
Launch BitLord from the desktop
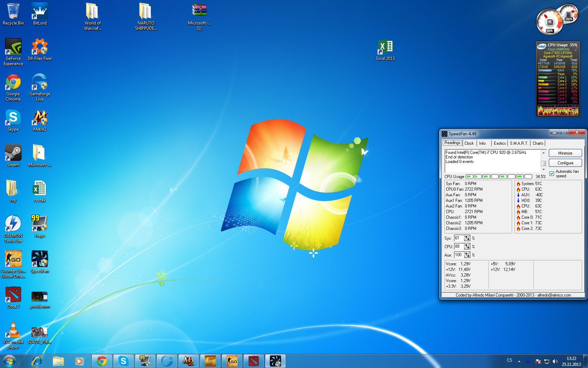tap(40, 14)
